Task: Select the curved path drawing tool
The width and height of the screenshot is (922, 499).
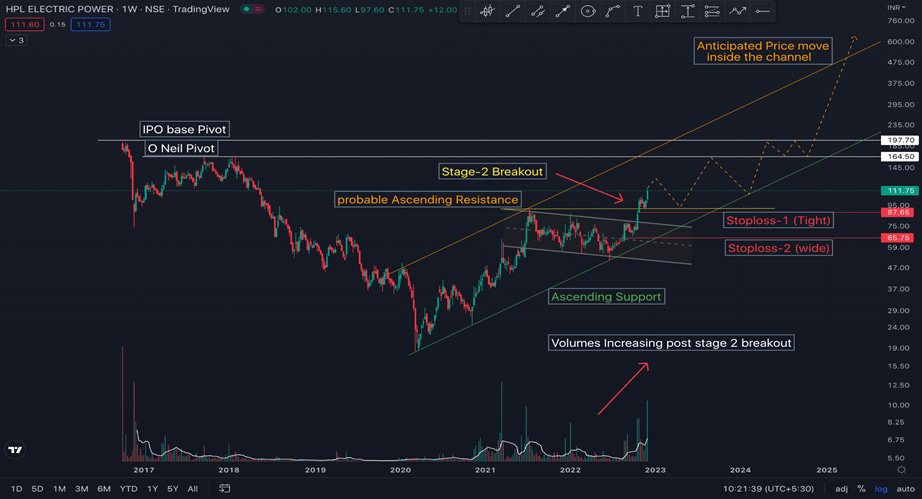Action: pyautogui.click(x=613, y=11)
